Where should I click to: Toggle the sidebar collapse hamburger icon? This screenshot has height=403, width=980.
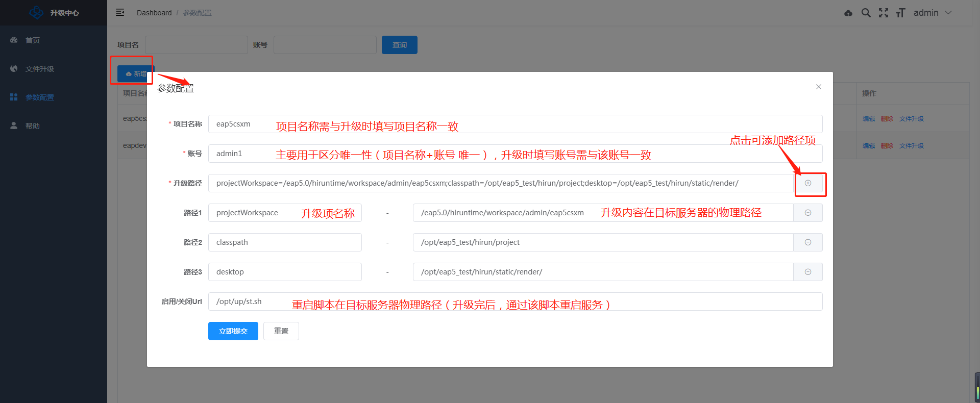[120, 13]
